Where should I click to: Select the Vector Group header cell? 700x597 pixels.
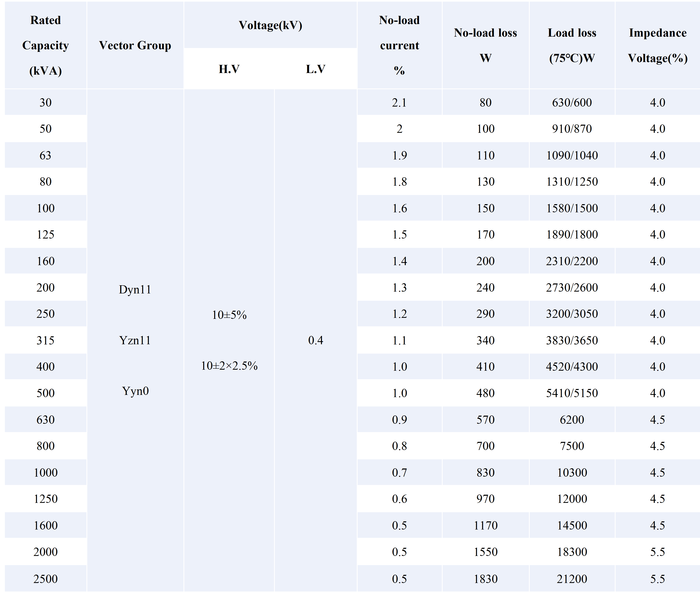[x=135, y=45]
